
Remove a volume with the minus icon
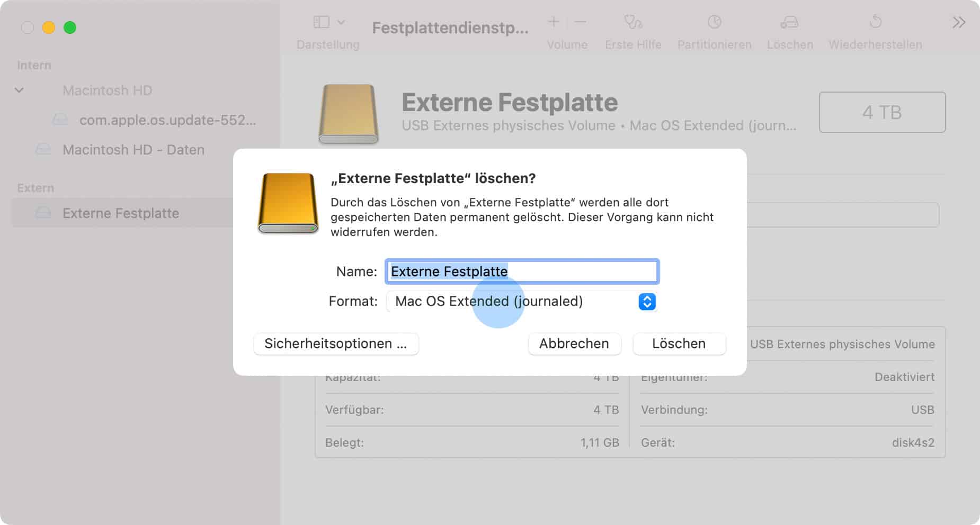[x=581, y=22]
